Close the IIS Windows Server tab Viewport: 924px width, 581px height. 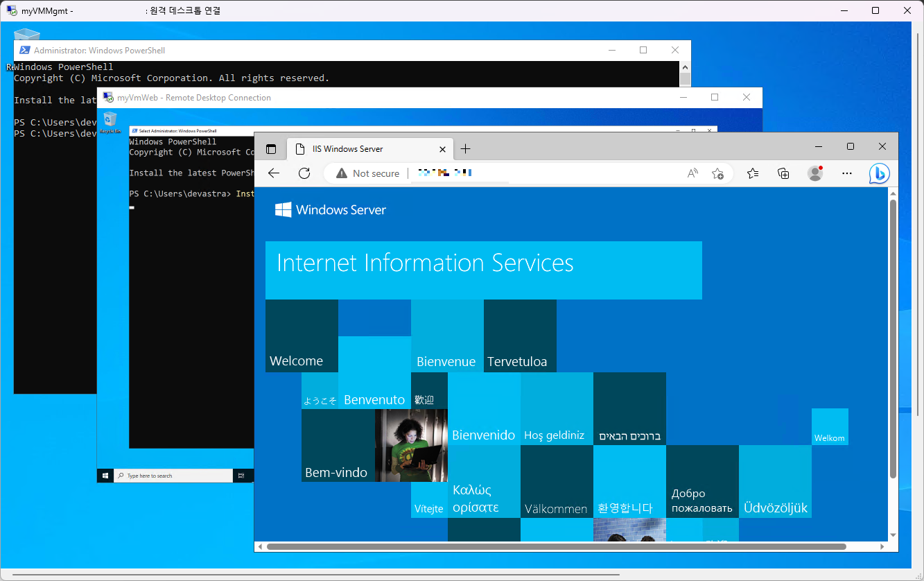[x=442, y=149]
